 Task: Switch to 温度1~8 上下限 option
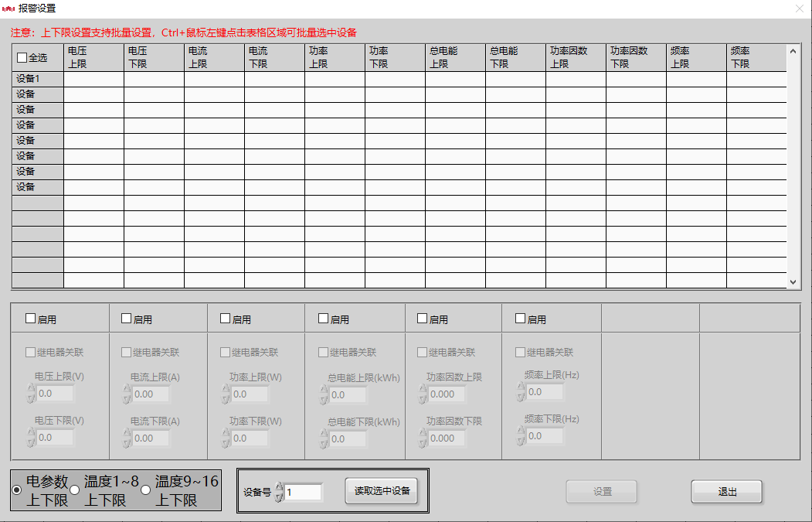(75, 490)
